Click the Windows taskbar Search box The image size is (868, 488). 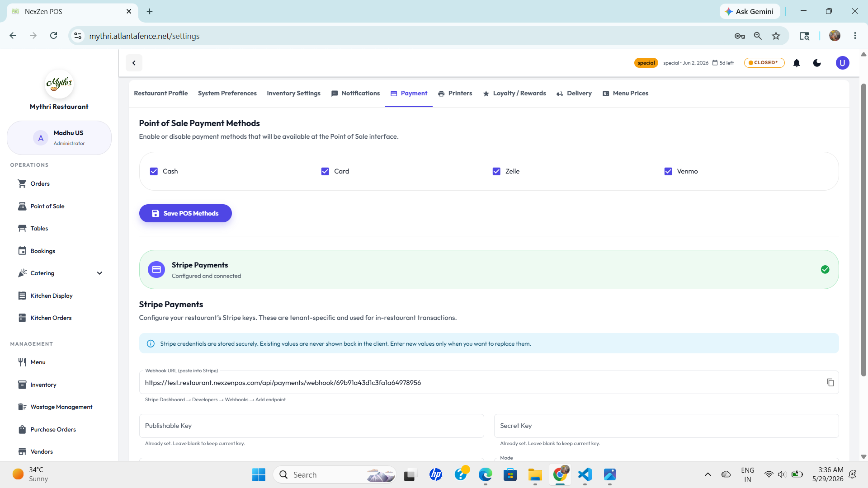[x=335, y=474]
